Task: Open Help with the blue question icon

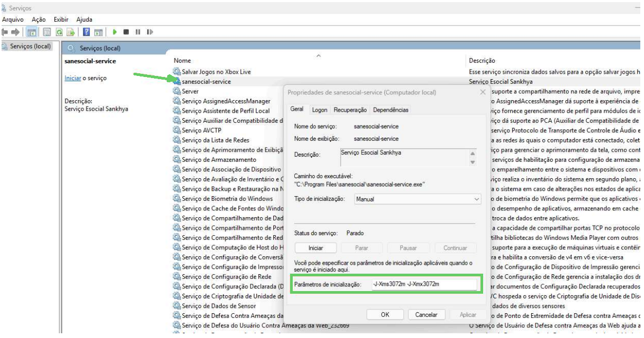Action: pos(86,32)
